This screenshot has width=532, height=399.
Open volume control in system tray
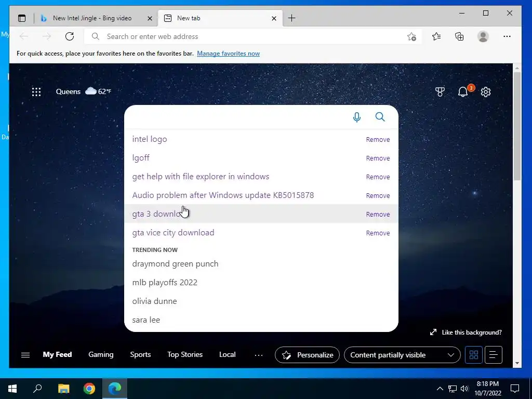pos(464,389)
